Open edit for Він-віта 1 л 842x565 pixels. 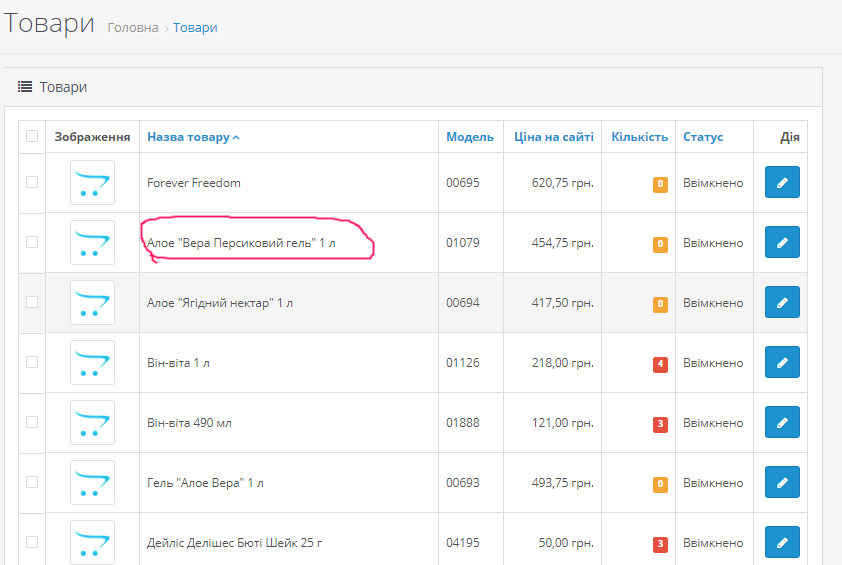point(782,363)
